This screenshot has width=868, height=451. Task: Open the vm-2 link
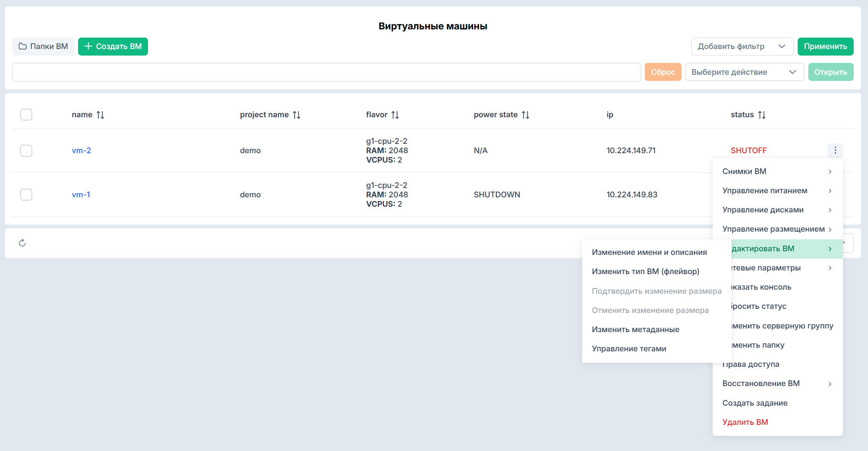coord(81,150)
